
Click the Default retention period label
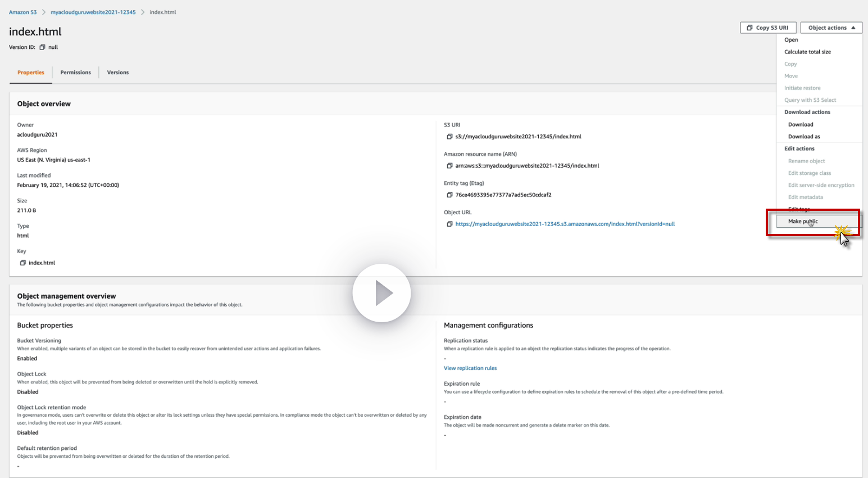click(47, 449)
